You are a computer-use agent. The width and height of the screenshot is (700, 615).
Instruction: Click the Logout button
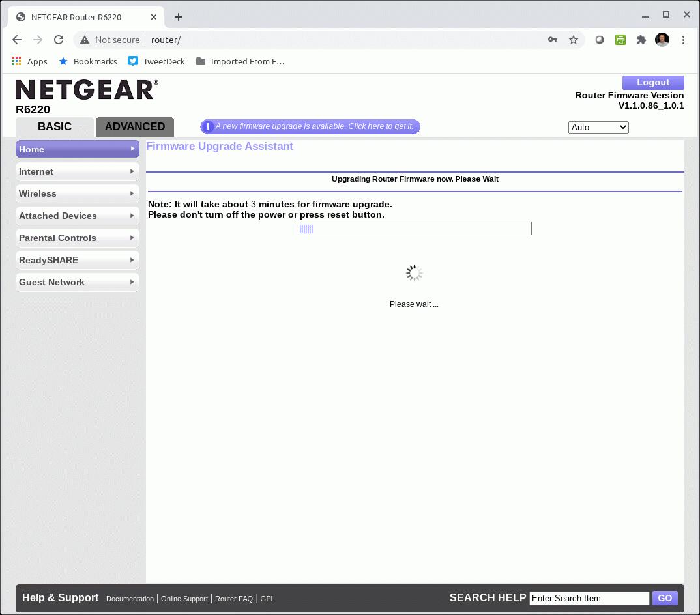(653, 83)
